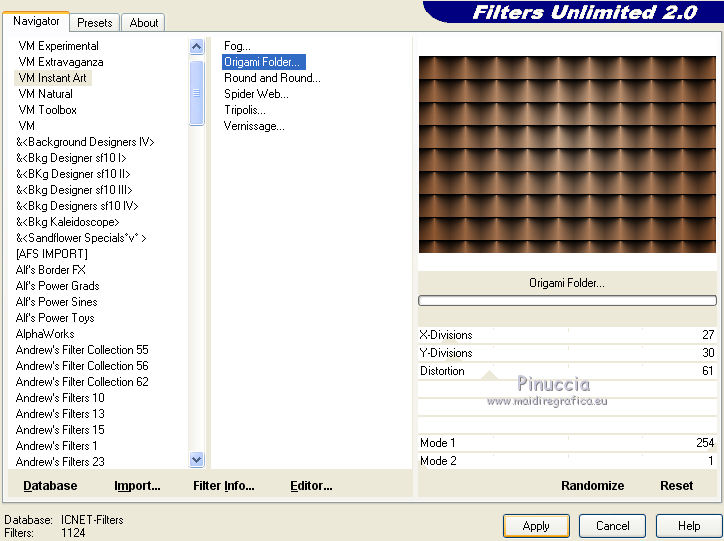Choose the Vernissage... filter
The height and width of the screenshot is (541, 724).
pyautogui.click(x=254, y=126)
